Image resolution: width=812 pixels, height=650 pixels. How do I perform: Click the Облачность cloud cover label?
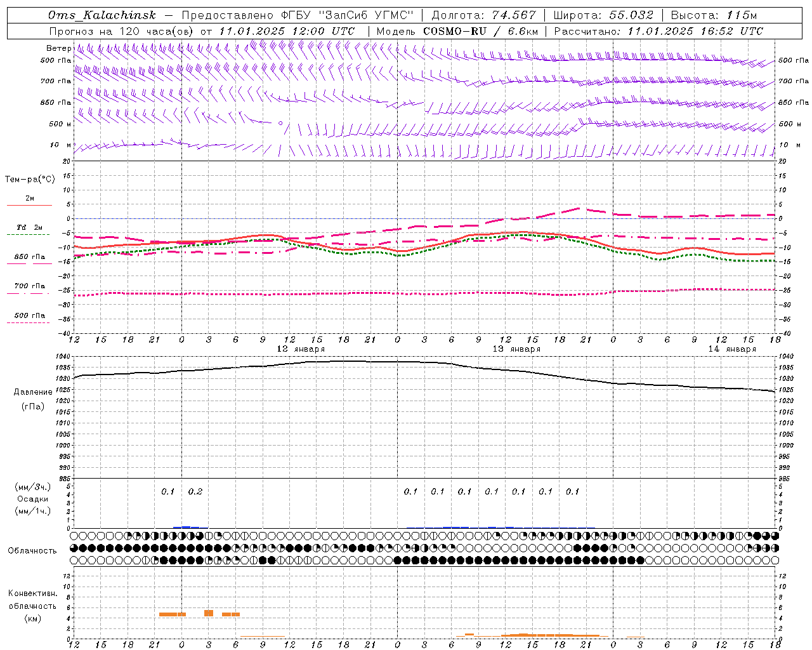[32, 551]
